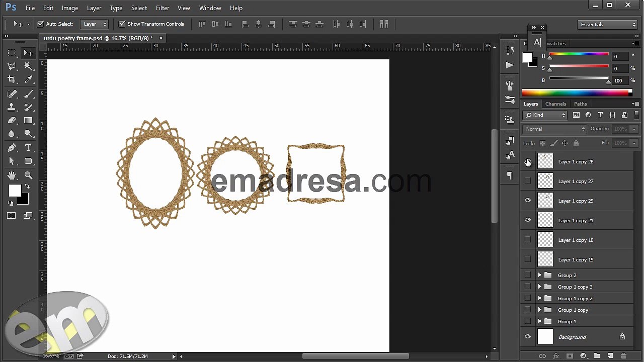Viewport: 644px width, 362px height.
Task: Select the Rounded Rectangle shape tool
Action: click(x=28, y=161)
